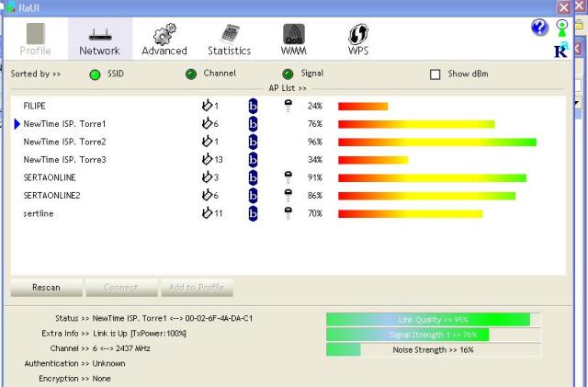Open the WMM QoS tab
Image resolution: width=588 pixels, height=387 pixels.
click(294, 40)
